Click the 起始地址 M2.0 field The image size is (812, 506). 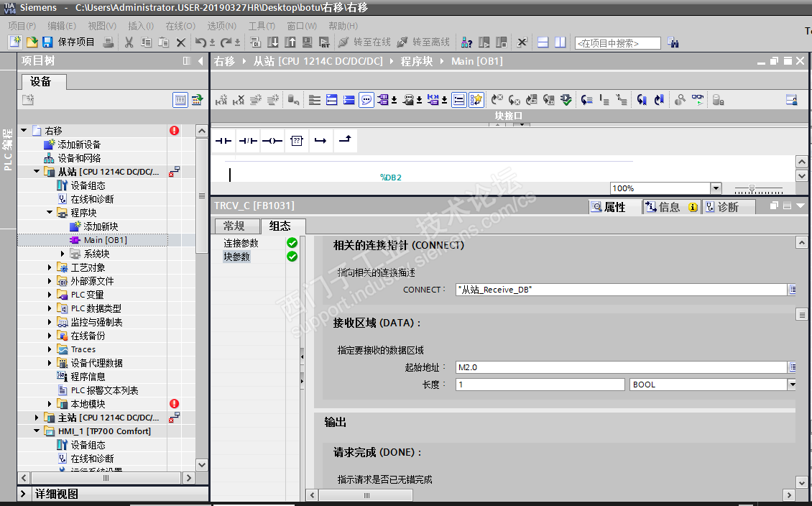pyautogui.click(x=622, y=367)
